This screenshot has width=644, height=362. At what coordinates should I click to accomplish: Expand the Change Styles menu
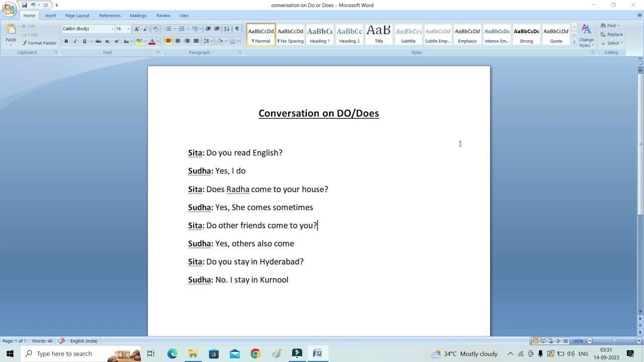click(586, 36)
